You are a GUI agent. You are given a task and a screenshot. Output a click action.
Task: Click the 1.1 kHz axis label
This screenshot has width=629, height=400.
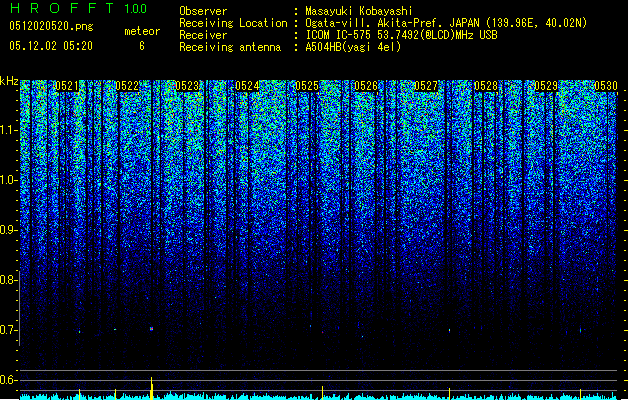tap(9, 130)
